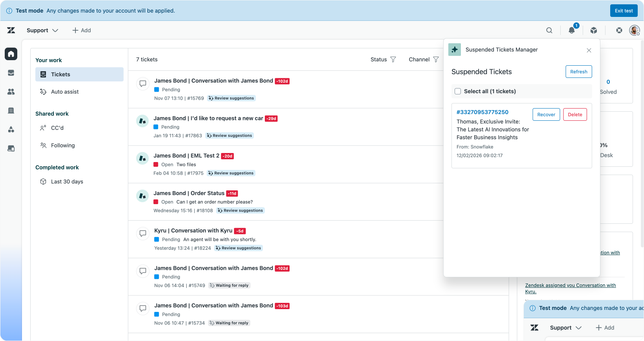This screenshot has width=644, height=341.
Task: Click the search magnifier icon
Action: 549,30
